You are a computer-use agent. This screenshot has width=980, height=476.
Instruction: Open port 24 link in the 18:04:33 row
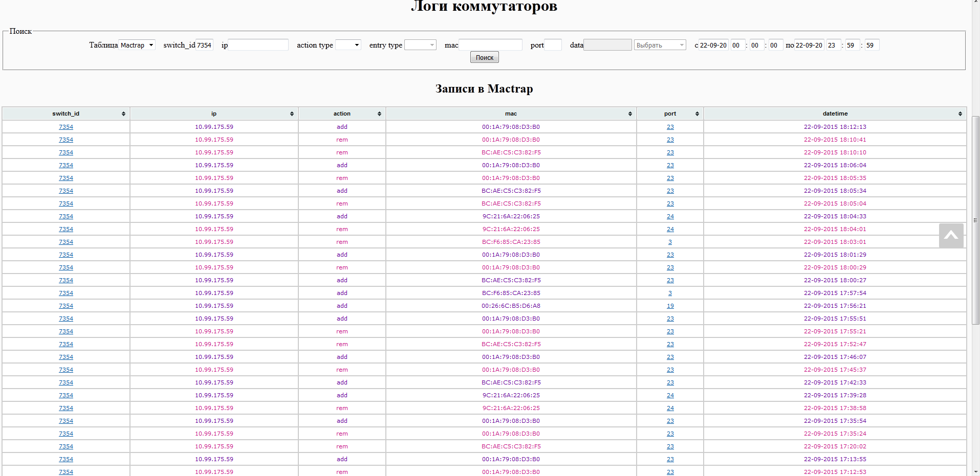tap(670, 216)
